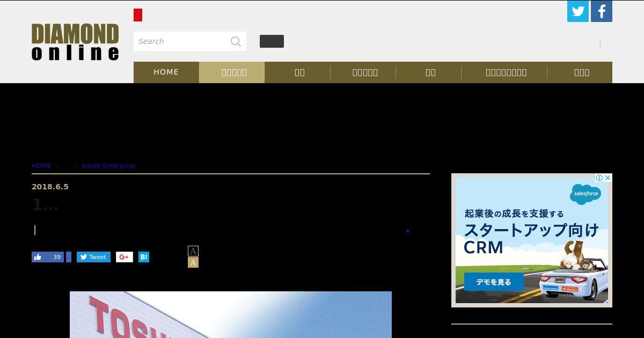Open the inside Enterprise breadcrumb link
The height and width of the screenshot is (338, 644).
coord(108,166)
